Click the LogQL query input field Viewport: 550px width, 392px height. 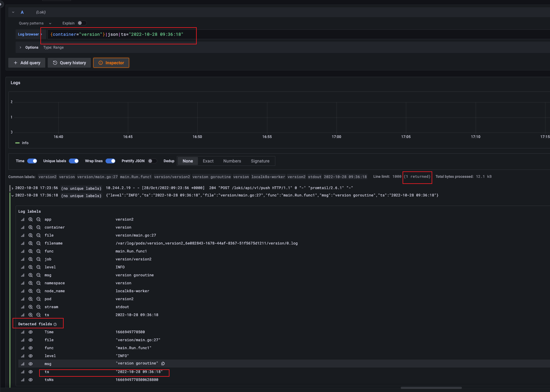[x=299, y=34]
